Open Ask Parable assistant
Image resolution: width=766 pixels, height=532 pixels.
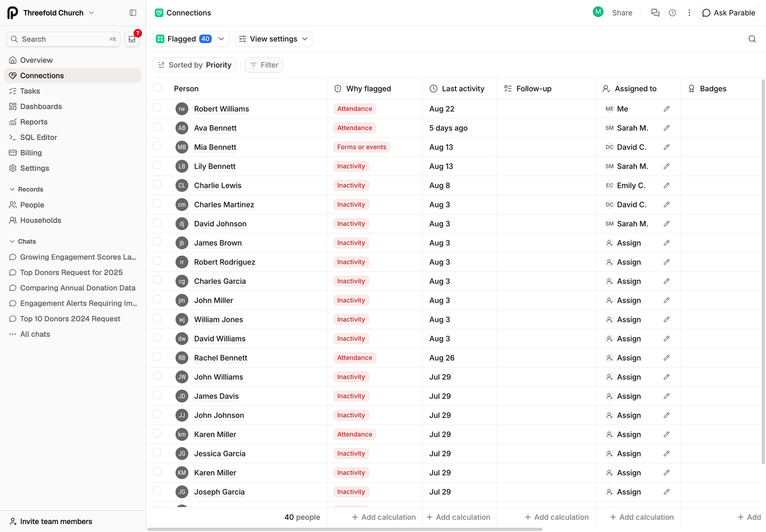click(x=728, y=13)
